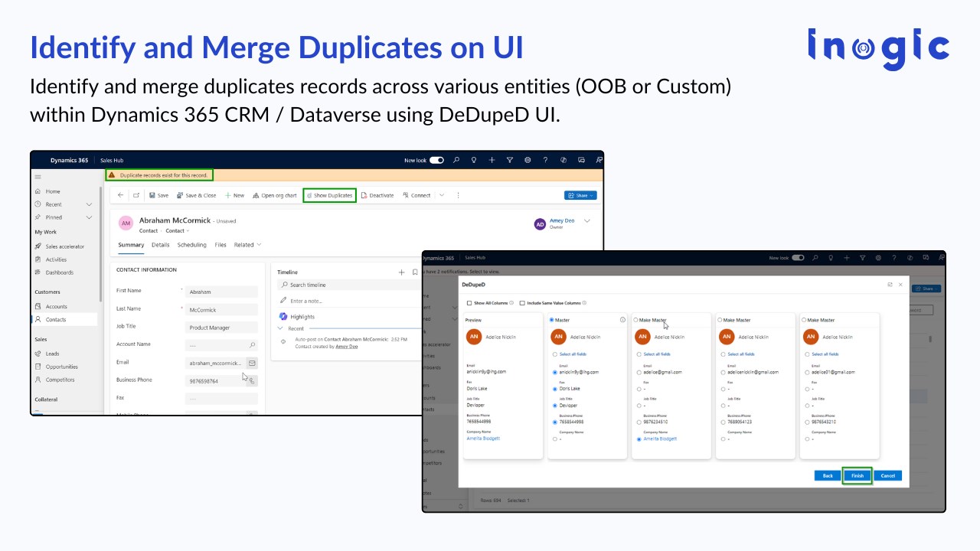
Task: Select Make Master on adelice01@gmail.com card
Action: pos(804,320)
